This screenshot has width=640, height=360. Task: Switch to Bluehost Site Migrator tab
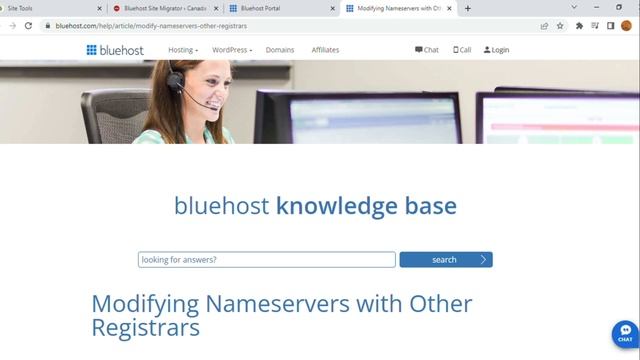click(x=165, y=8)
